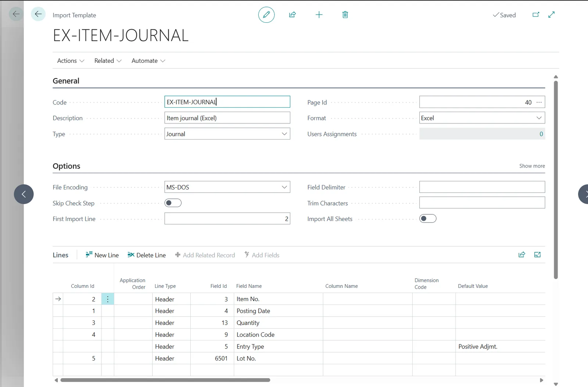Collapse the Options section header
Viewport: 588px width, 387px height.
[67, 166]
